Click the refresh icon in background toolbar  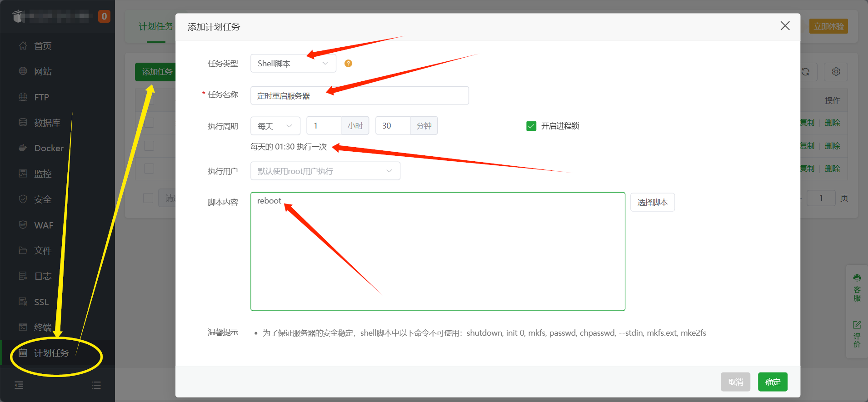[x=805, y=72]
